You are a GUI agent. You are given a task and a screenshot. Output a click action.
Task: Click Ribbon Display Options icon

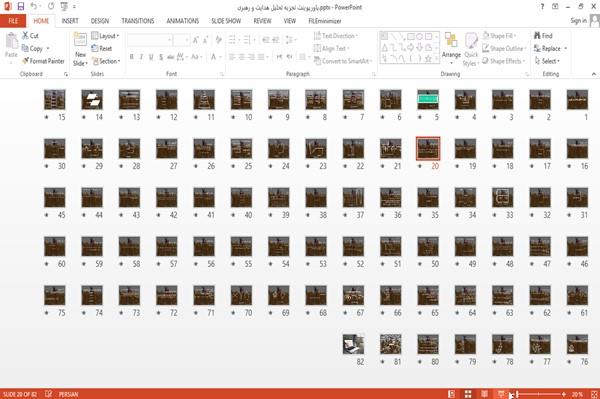[555, 7]
